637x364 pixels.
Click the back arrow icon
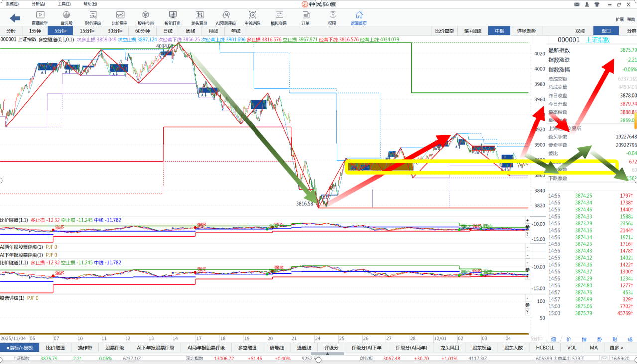(x=15, y=18)
